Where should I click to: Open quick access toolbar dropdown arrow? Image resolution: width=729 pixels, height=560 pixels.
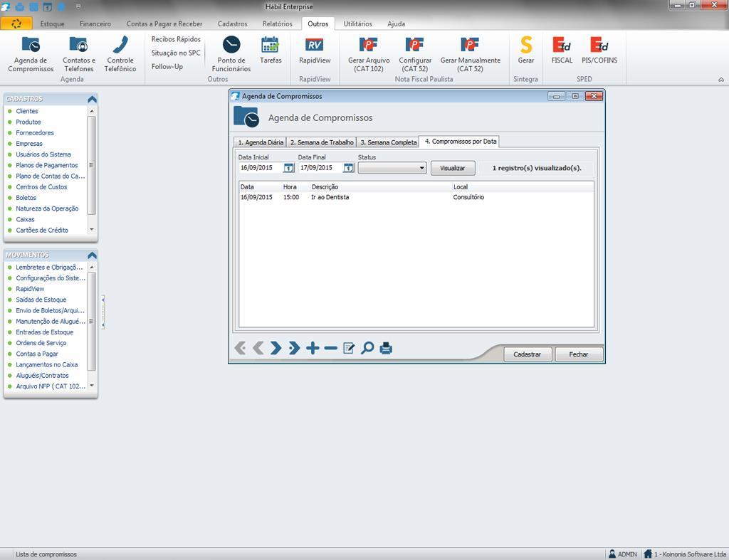tap(78, 7)
